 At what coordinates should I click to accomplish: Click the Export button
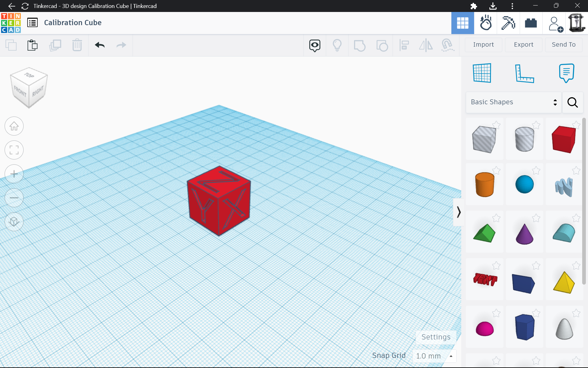523,44
